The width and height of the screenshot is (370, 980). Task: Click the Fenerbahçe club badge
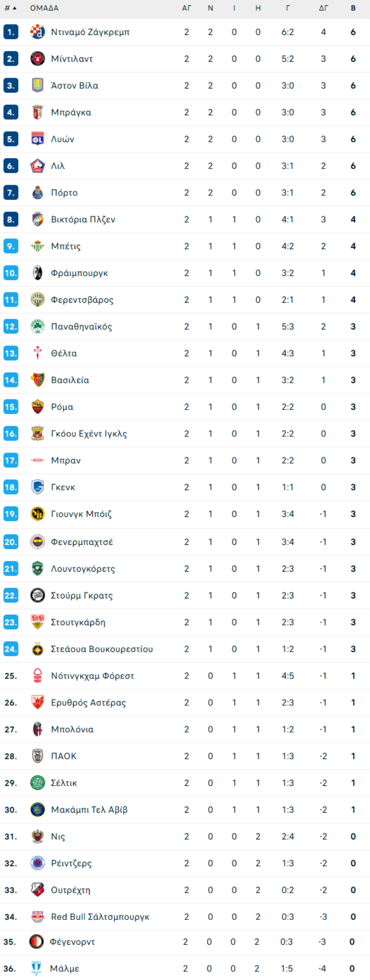tap(37, 542)
